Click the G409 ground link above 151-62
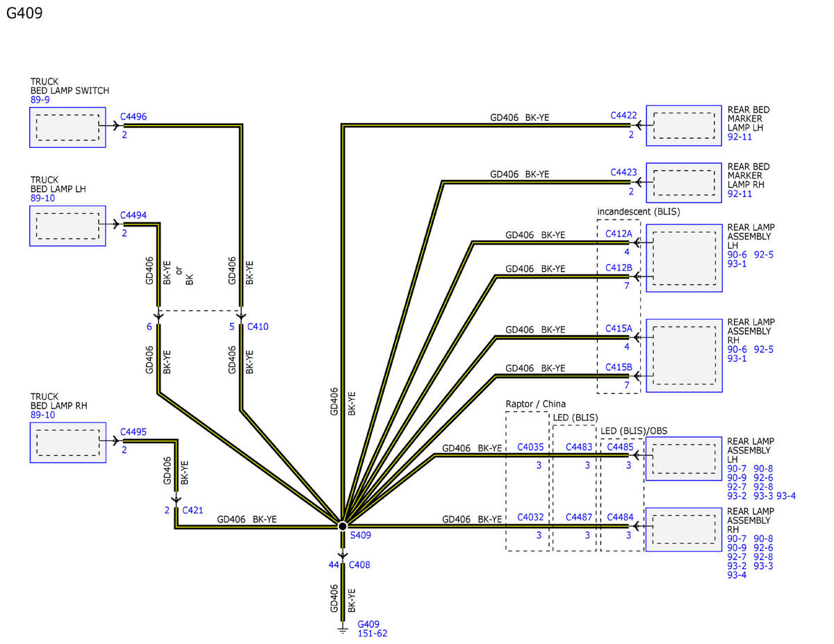 click(x=368, y=624)
